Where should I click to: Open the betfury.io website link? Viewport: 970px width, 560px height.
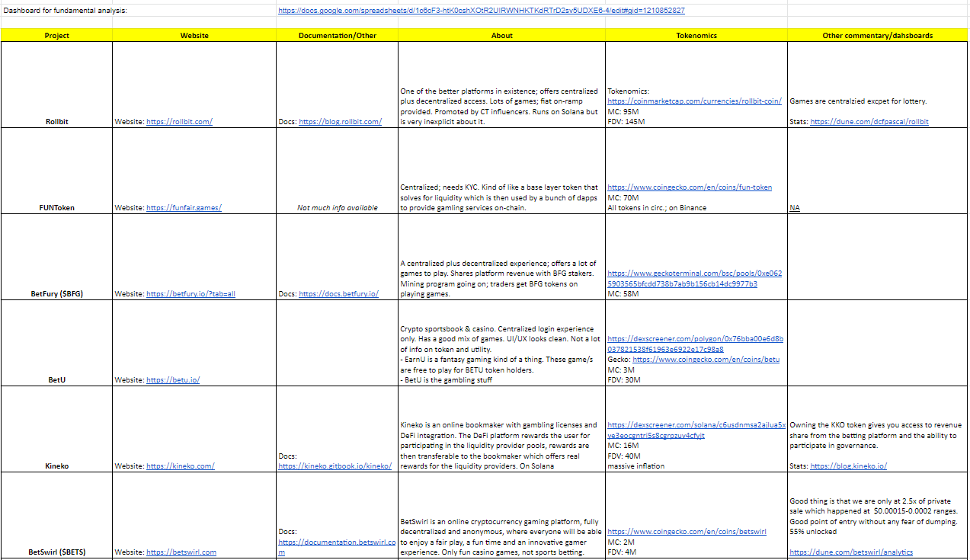coord(190,294)
